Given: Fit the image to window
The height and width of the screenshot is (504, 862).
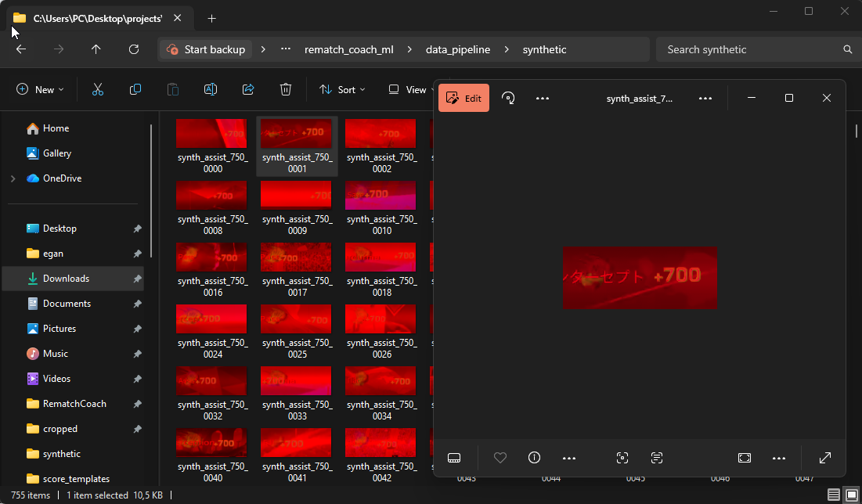Looking at the screenshot, I should click(745, 458).
